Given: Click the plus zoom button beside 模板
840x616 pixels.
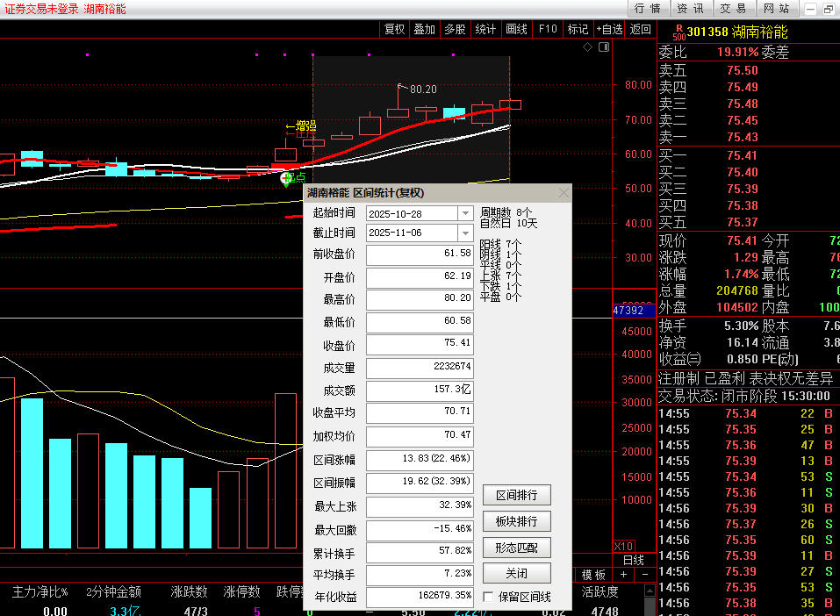Looking at the screenshot, I should pyautogui.click(x=623, y=575).
